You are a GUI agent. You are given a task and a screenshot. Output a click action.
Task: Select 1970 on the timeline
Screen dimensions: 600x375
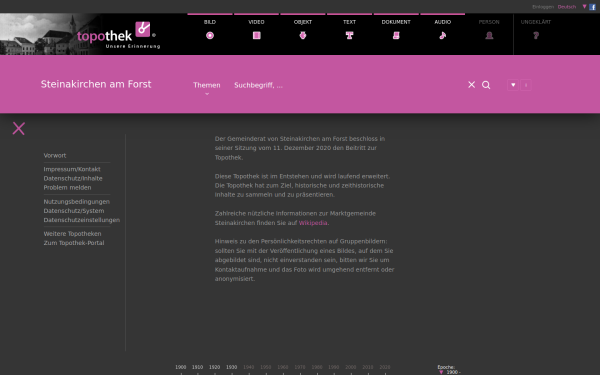(x=300, y=367)
